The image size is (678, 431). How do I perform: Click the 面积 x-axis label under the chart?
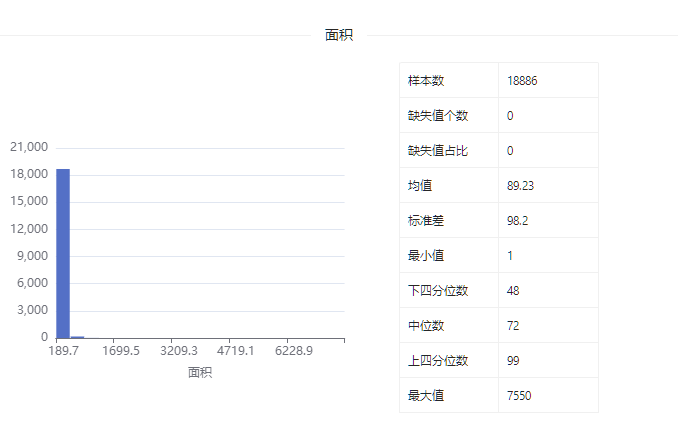click(200, 372)
